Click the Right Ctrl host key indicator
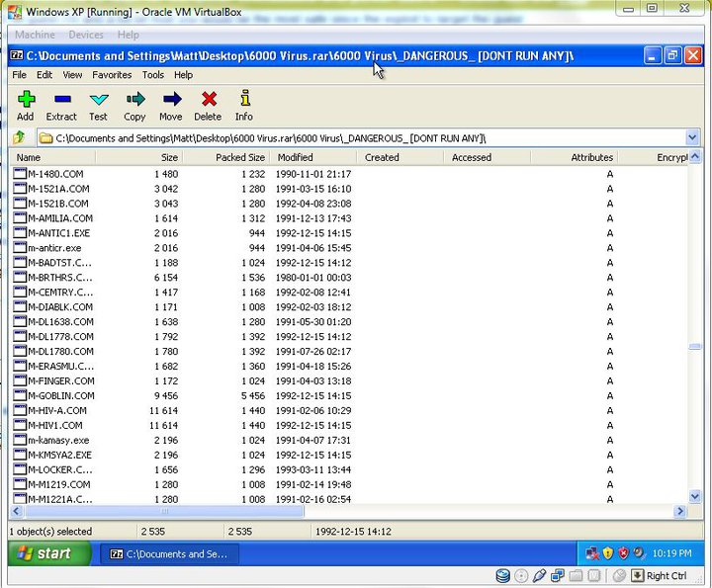The width and height of the screenshot is (712, 588). [667, 576]
